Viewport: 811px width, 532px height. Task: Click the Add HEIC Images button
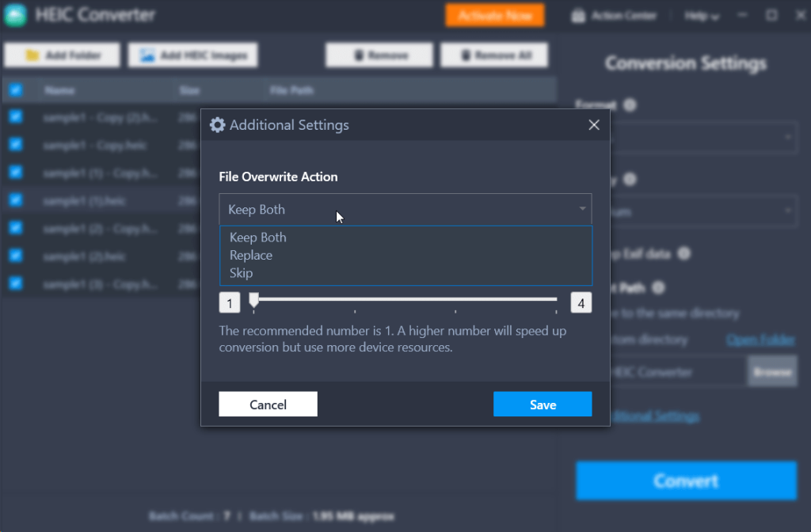coord(193,55)
